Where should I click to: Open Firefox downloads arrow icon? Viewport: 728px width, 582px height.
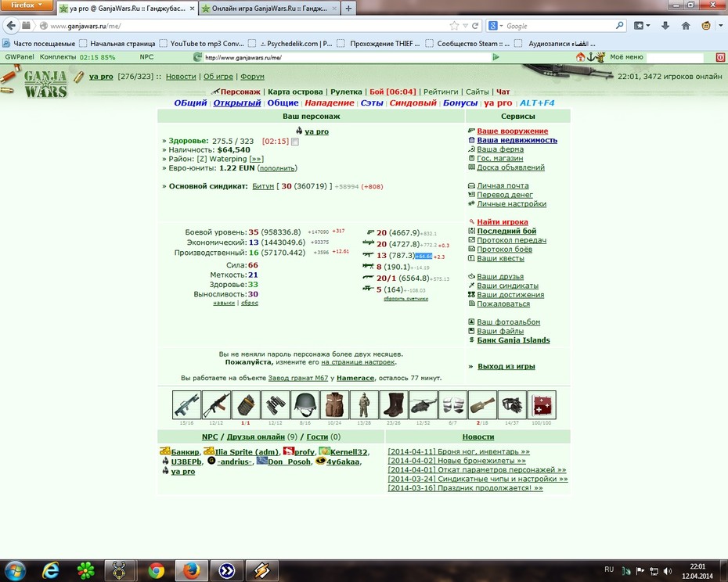tap(665, 26)
